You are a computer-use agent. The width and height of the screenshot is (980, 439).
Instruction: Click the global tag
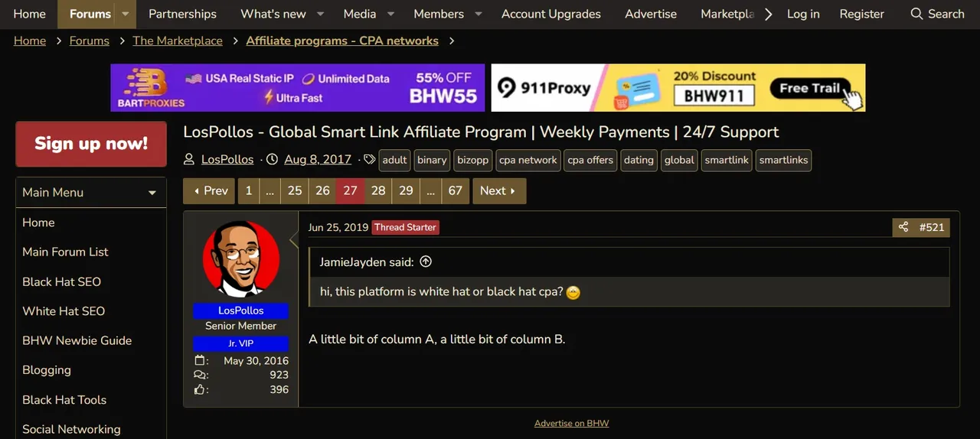tap(679, 160)
